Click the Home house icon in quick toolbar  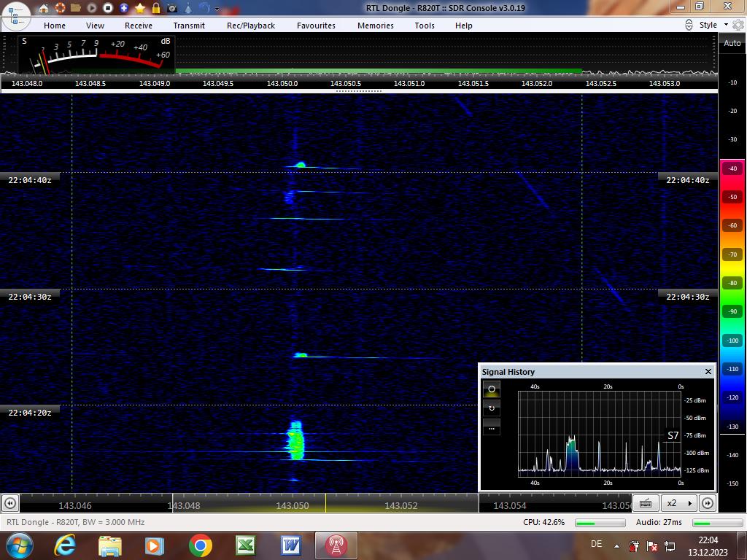(x=44, y=8)
